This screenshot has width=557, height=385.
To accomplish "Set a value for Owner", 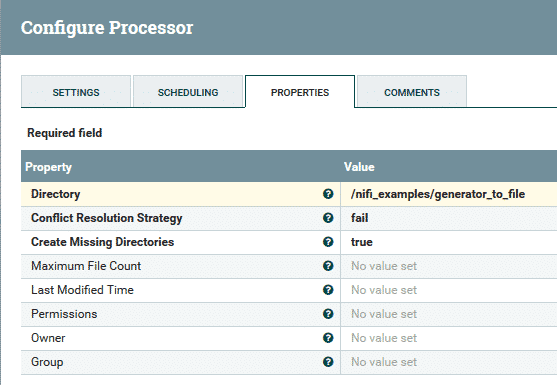I will (384, 338).
